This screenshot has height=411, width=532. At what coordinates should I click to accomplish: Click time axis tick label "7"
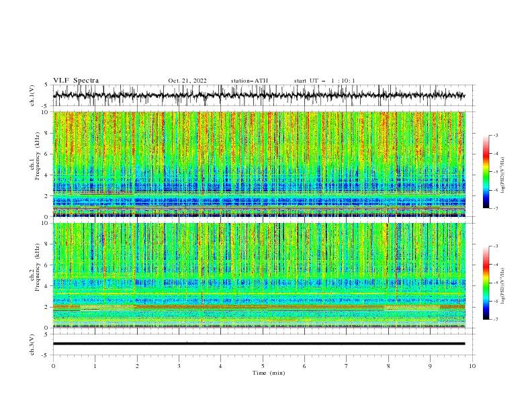pyautogui.click(x=347, y=366)
